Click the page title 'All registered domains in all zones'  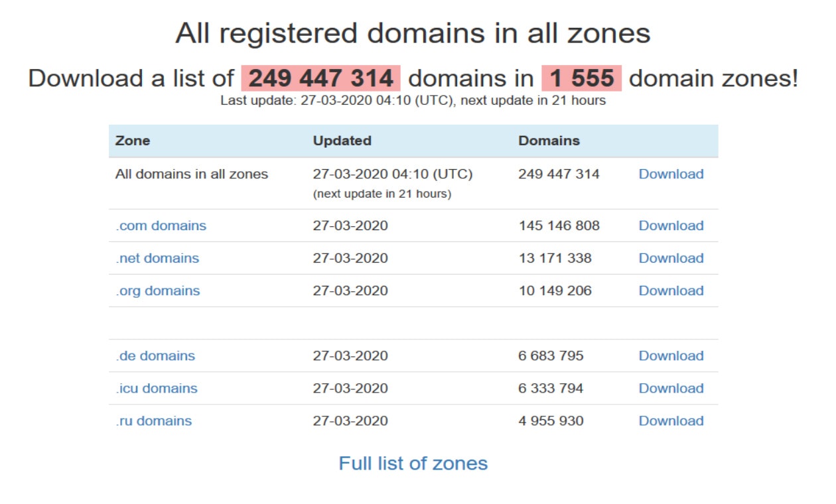pos(413,33)
